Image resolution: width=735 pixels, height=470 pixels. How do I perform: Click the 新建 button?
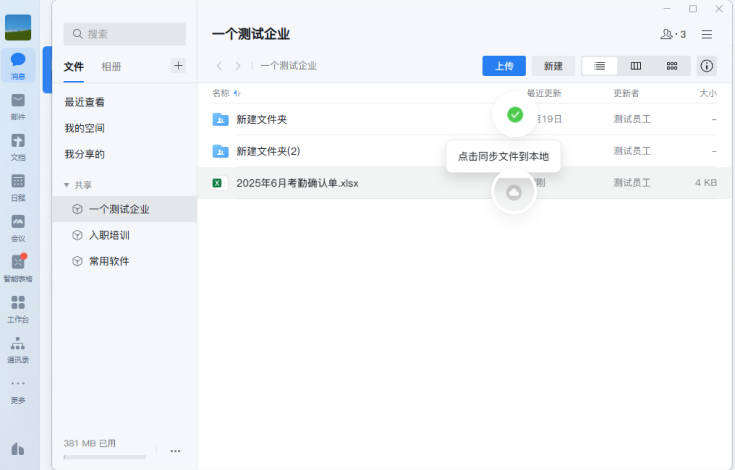(x=553, y=66)
